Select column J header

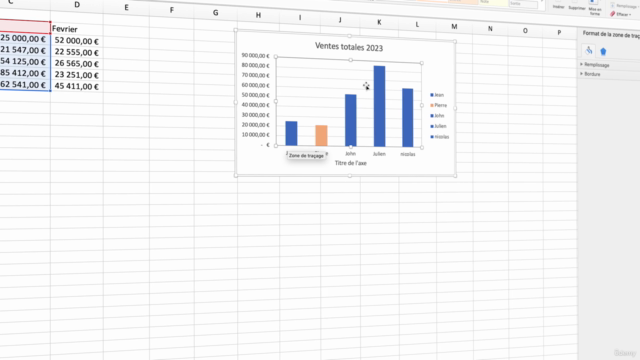[340, 20]
